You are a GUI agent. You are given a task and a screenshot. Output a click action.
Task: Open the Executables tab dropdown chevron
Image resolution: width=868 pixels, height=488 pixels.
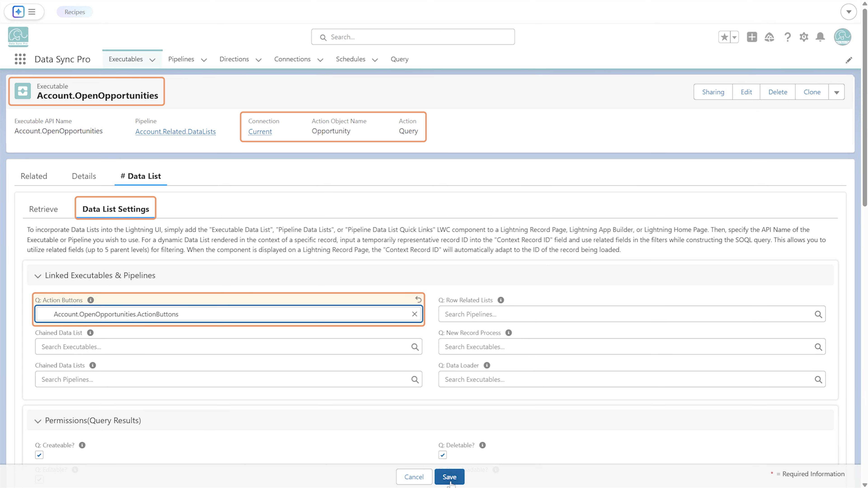pyautogui.click(x=152, y=60)
